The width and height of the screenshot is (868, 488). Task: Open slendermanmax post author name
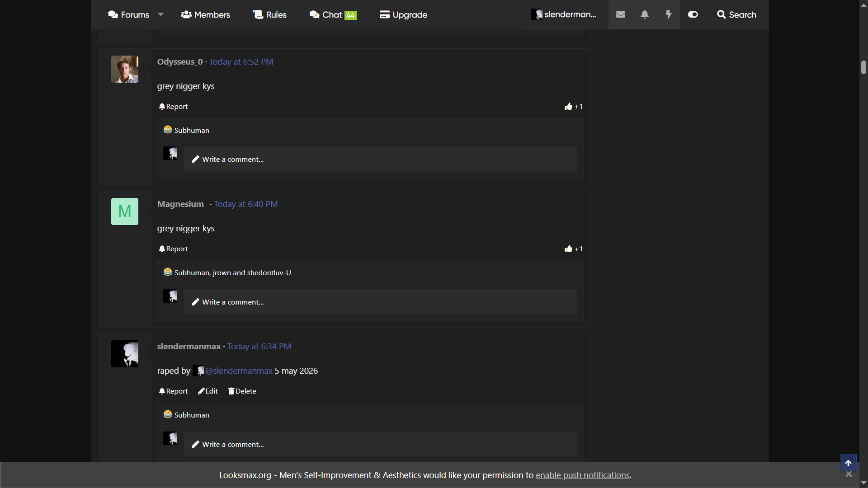[189, 346]
